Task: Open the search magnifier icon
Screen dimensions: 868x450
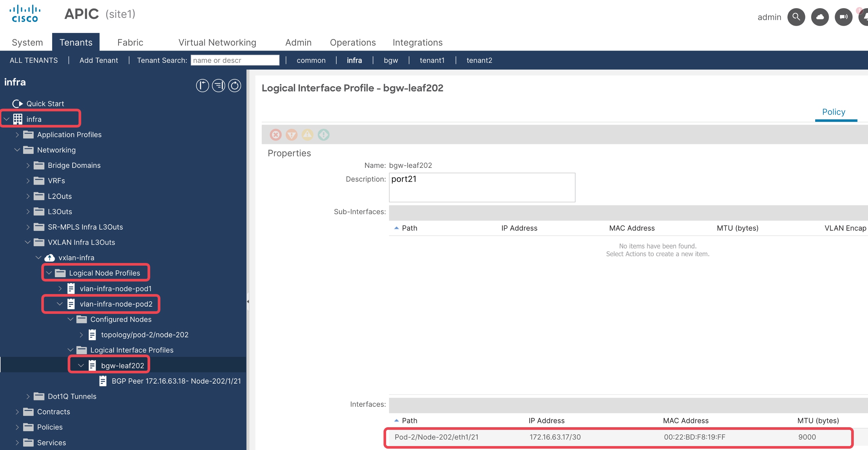Action: tap(796, 17)
